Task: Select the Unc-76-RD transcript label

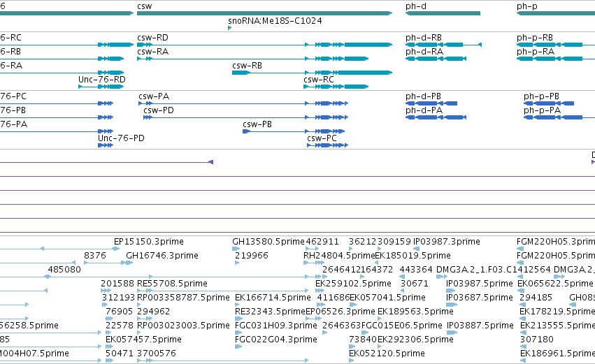Action: click(x=101, y=80)
